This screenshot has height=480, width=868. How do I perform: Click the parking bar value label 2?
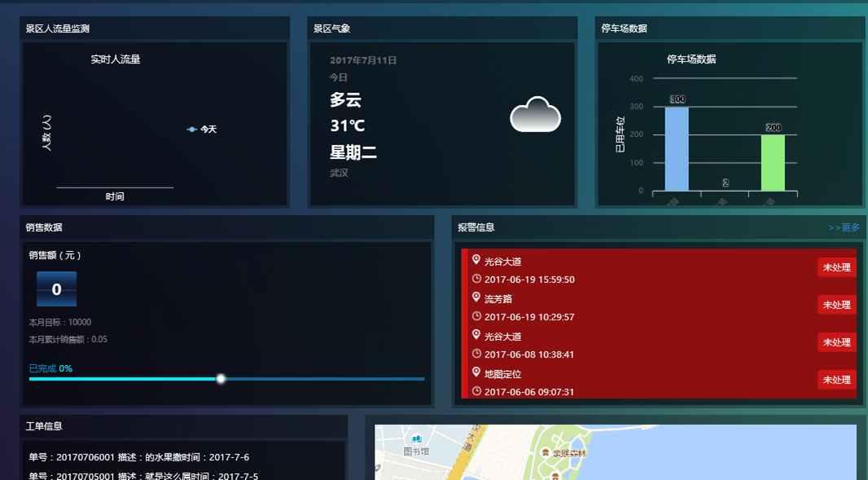click(x=726, y=183)
